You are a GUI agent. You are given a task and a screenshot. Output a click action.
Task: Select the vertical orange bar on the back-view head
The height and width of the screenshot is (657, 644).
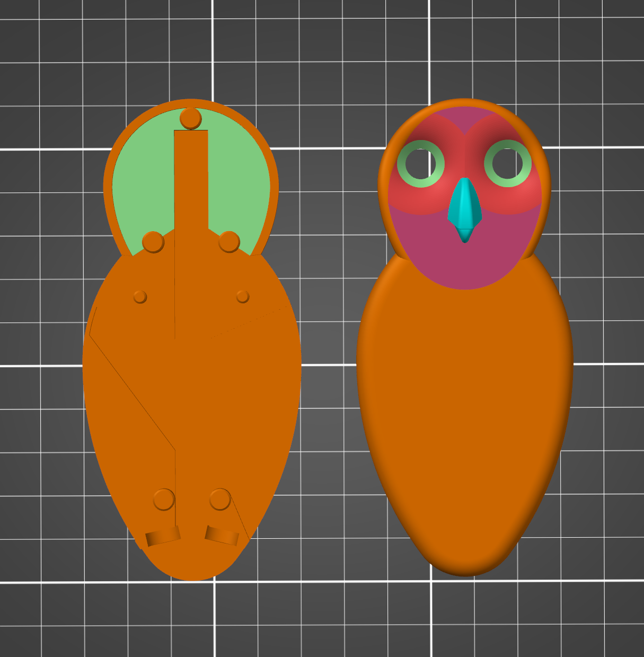191,180
